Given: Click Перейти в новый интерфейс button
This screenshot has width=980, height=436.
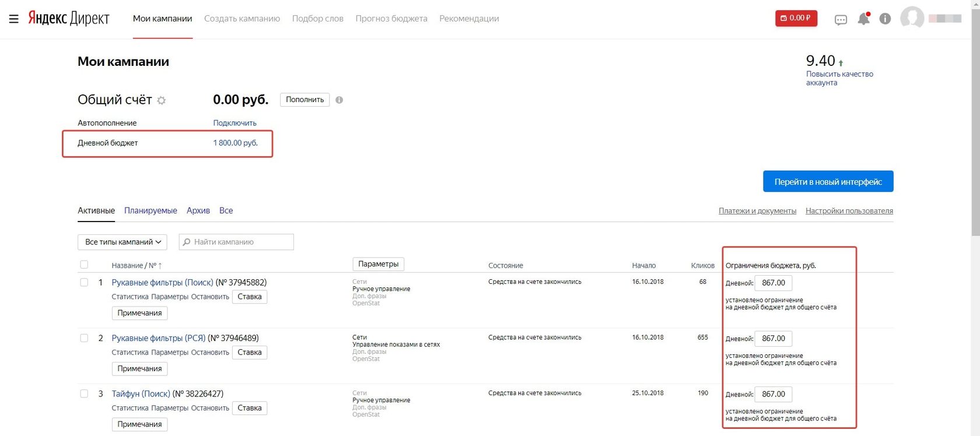Looking at the screenshot, I should (828, 181).
